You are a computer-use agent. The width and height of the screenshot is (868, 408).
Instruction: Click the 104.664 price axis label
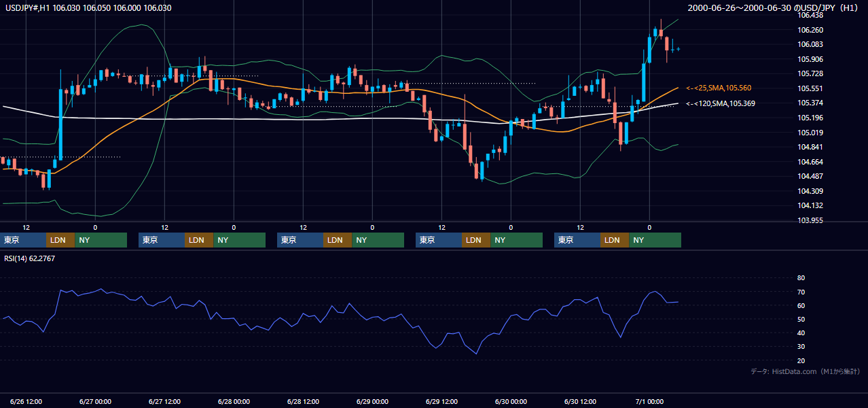810,162
